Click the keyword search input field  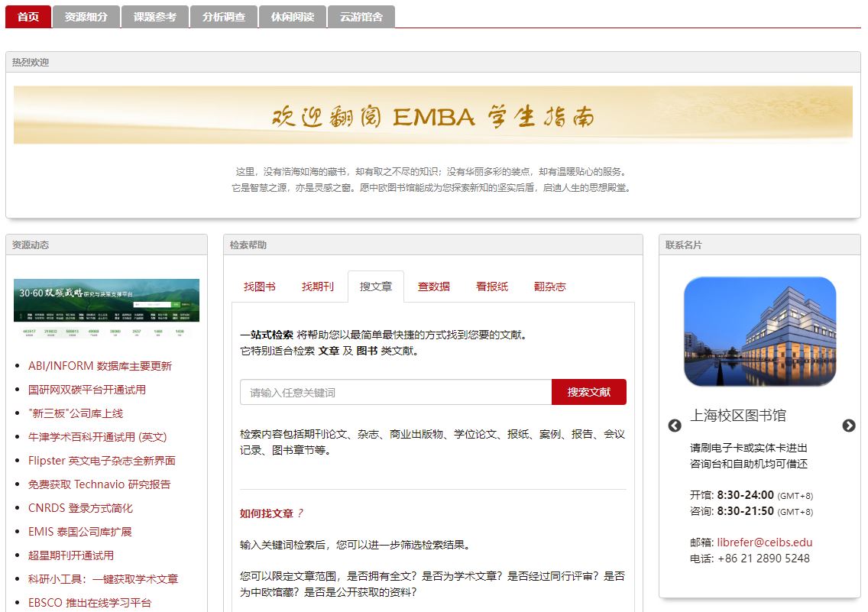396,392
